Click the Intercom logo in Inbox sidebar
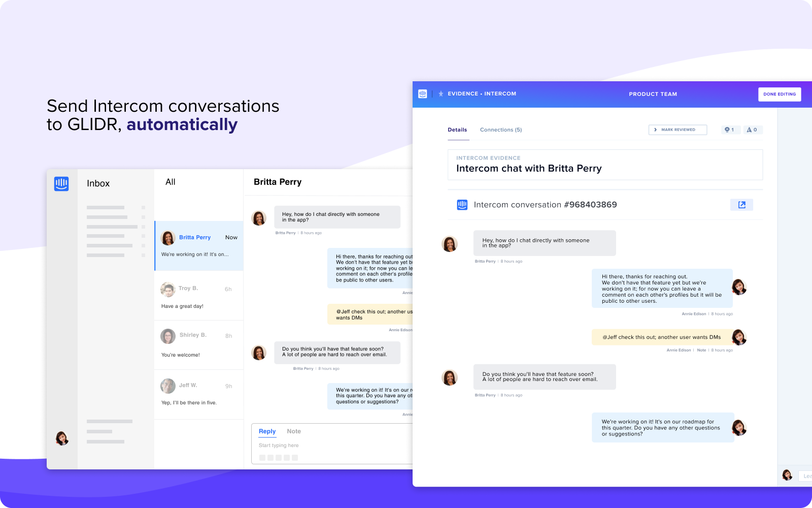Screen dimensions: 812x508 point(61,183)
